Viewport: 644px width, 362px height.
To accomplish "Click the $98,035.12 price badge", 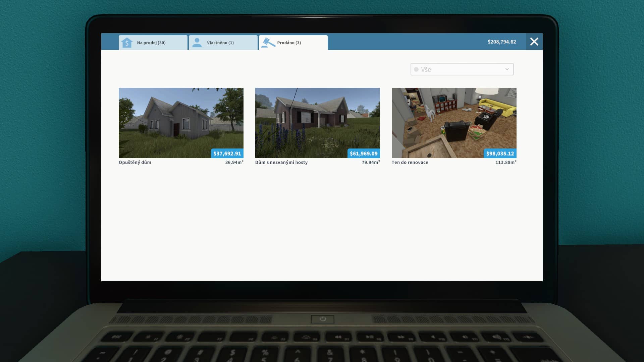I will pos(500,154).
